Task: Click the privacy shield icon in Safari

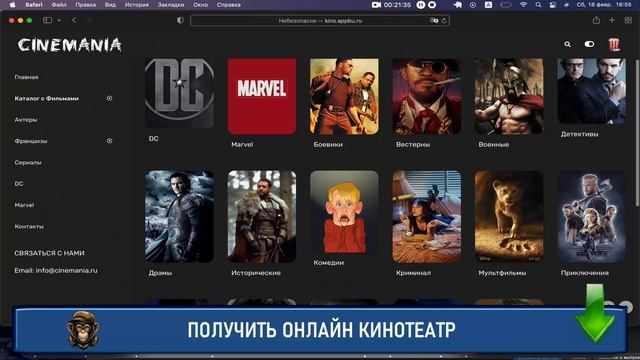Action: point(180,20)
